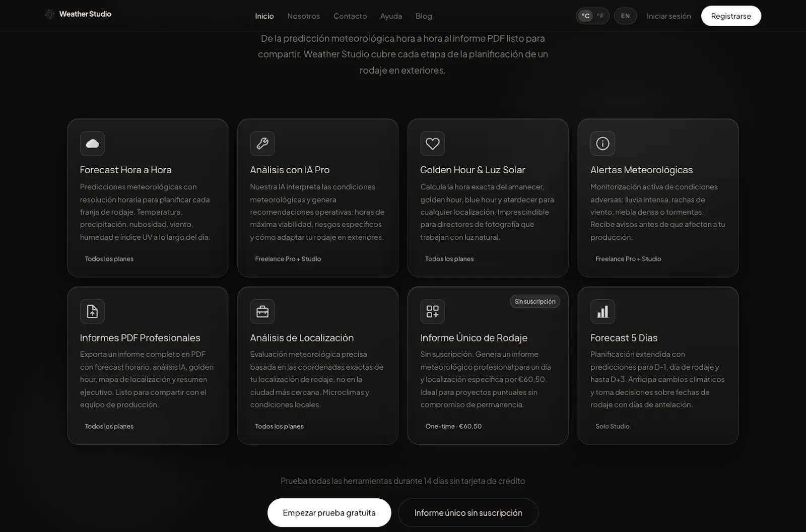Switch language with the EN button
The image size is (806, 532).
click(625, 16)
